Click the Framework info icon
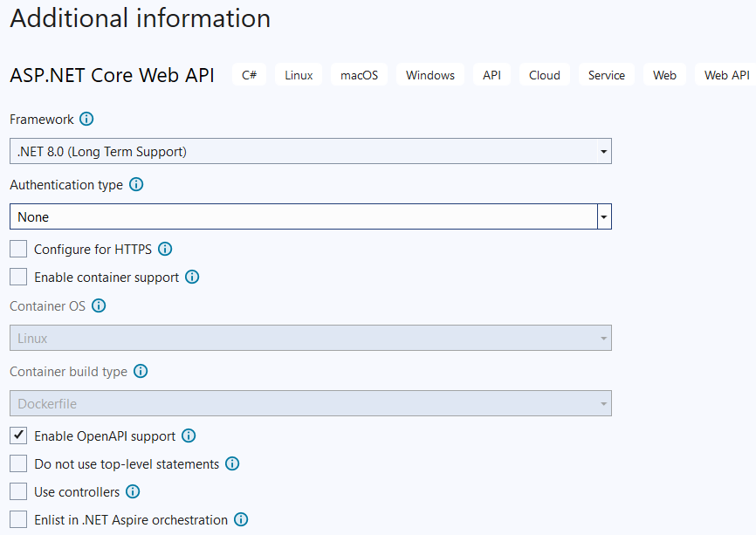The image size is (756, 535). [x=86, y=120]
